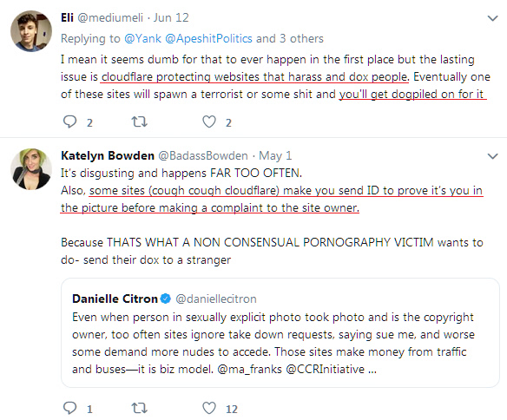Open Eli's tweet options chevron
This screenshot has height=420, width=507.
492,18
